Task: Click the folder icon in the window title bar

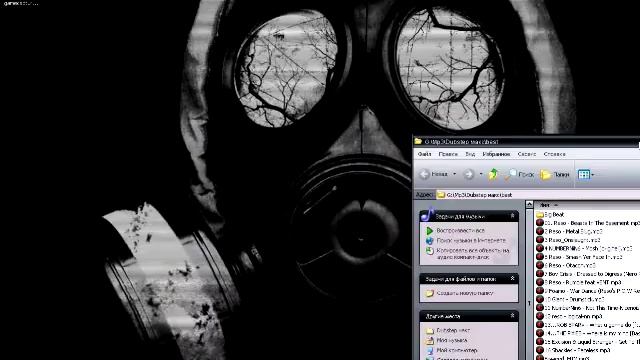Action: tap(418, 142)
